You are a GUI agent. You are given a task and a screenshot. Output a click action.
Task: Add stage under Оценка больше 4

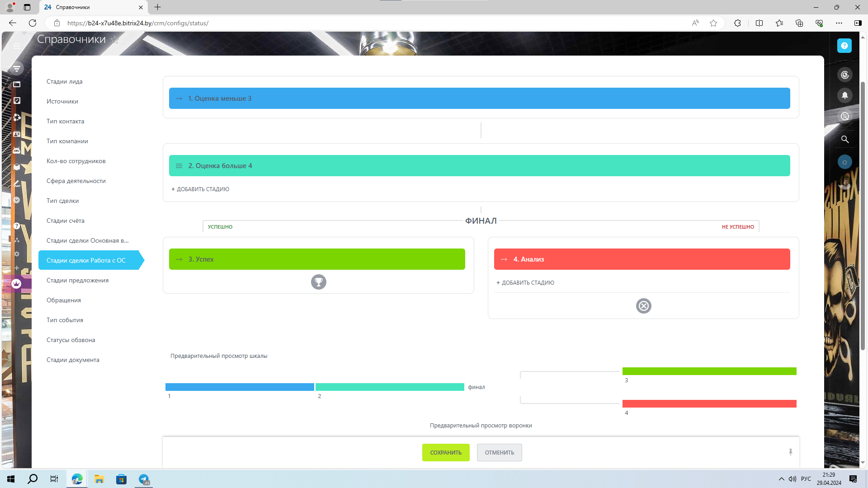pos(200,189)
